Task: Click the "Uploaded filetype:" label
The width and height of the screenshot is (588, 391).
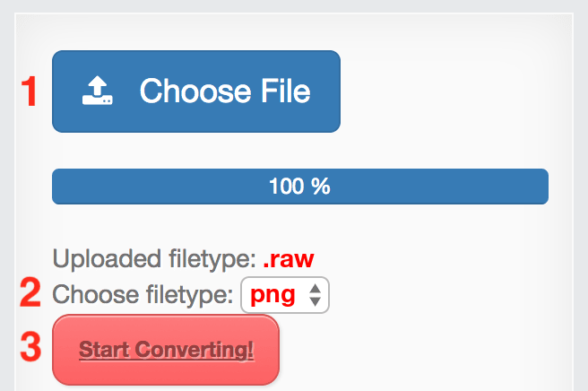Action: [154, 260]
